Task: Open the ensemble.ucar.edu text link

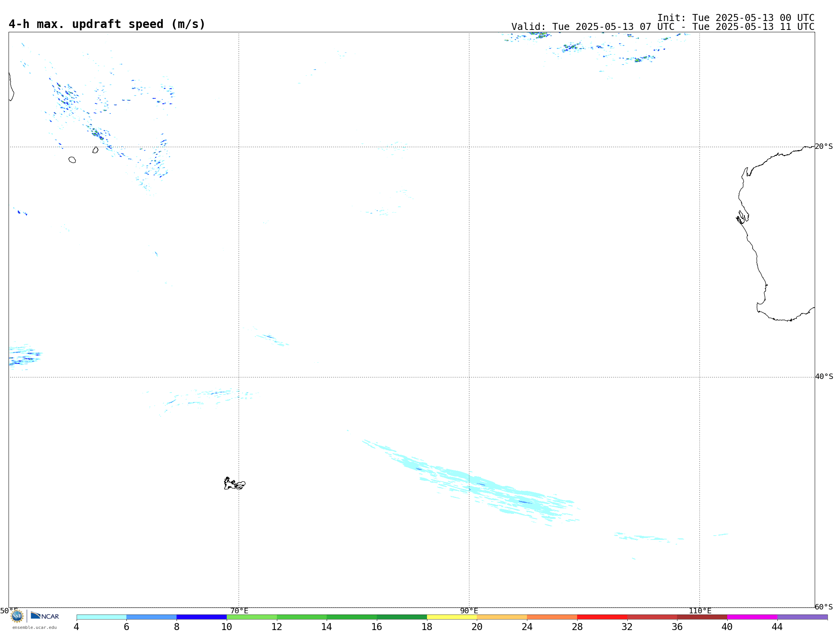Action: (35, 627)
